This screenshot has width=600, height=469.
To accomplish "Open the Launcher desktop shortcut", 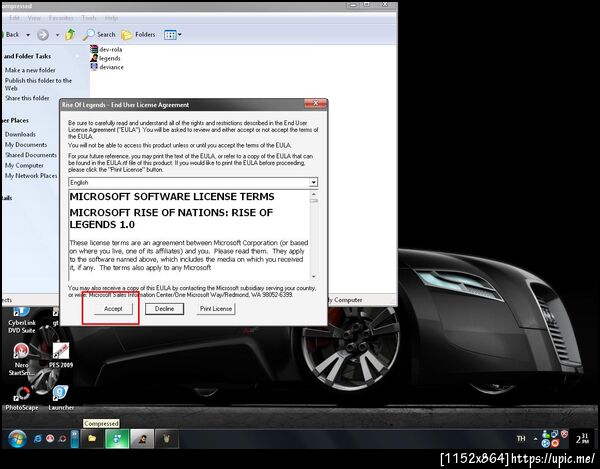I will click(61, 398).
